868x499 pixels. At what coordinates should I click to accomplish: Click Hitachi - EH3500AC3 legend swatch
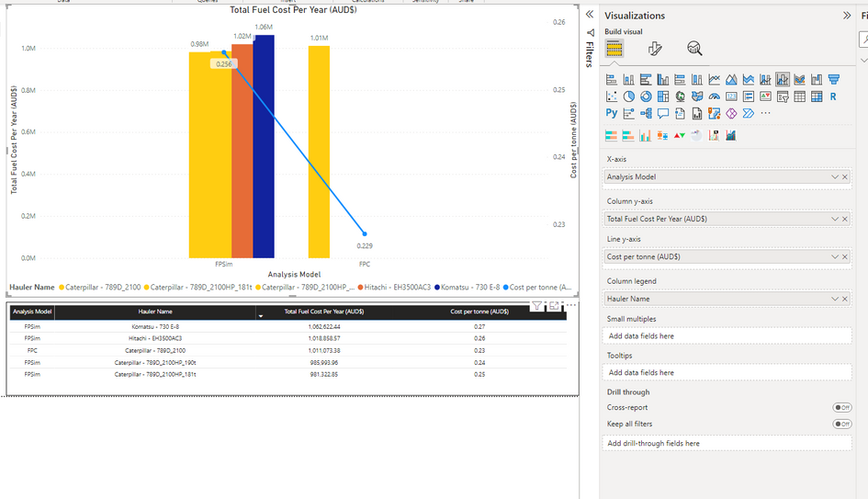(360, 288)
